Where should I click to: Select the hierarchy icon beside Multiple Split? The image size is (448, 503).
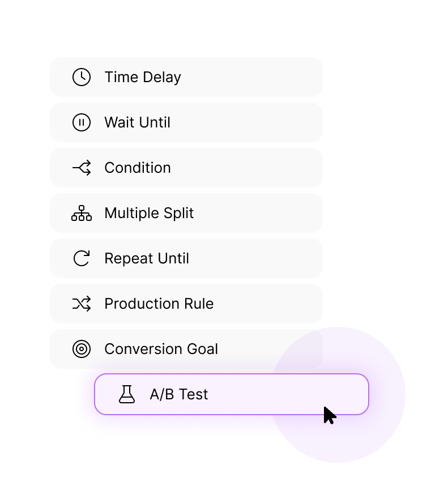coord(82,213)
